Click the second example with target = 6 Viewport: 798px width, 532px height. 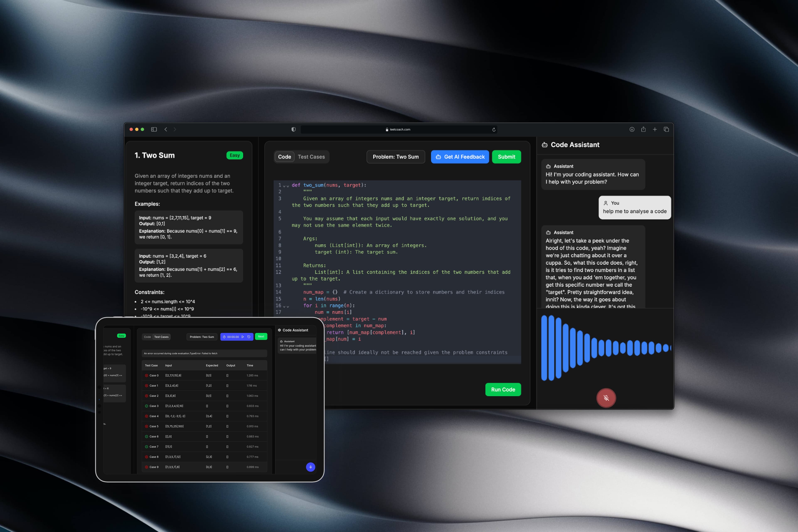[189, 266]
